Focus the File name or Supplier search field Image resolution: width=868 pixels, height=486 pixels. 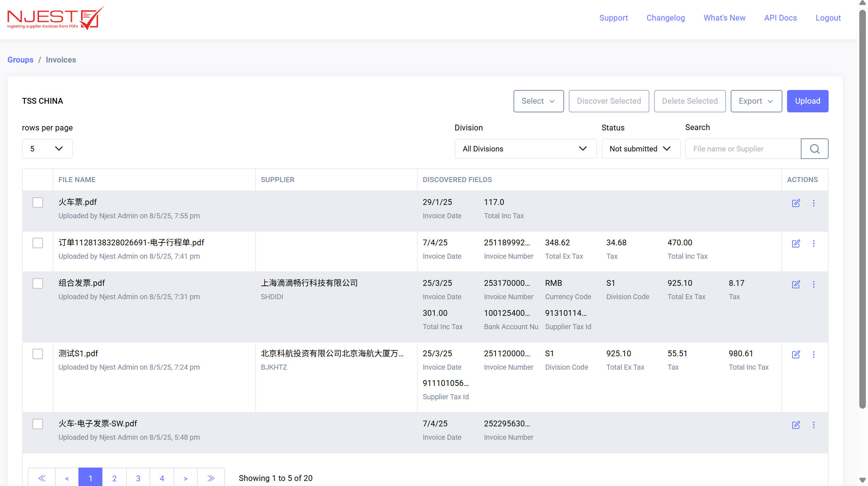(743, 149)
